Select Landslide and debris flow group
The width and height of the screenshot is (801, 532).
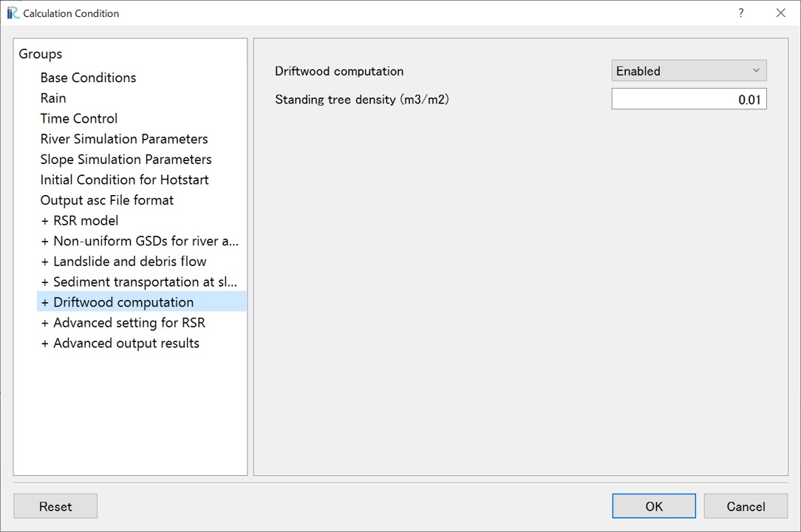pos(123,262)
